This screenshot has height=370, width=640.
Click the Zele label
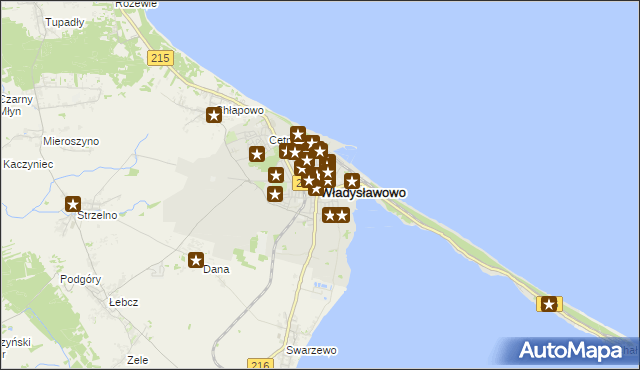pos(138,360)
